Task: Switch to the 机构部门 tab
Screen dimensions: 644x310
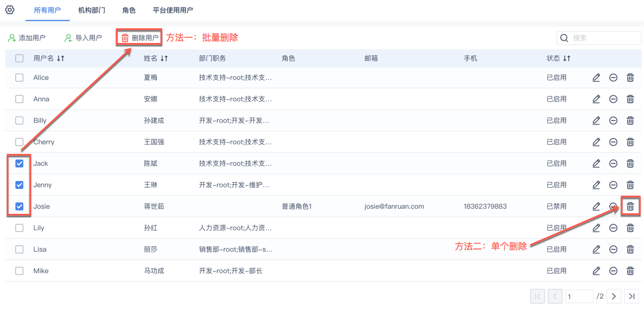Action: 92,10
